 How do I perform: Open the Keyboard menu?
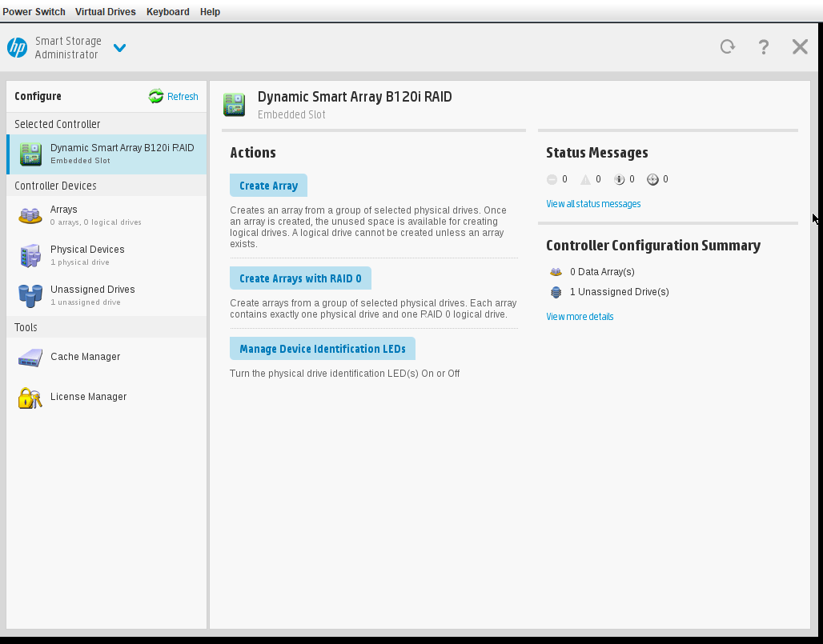[x=168, y=11]
